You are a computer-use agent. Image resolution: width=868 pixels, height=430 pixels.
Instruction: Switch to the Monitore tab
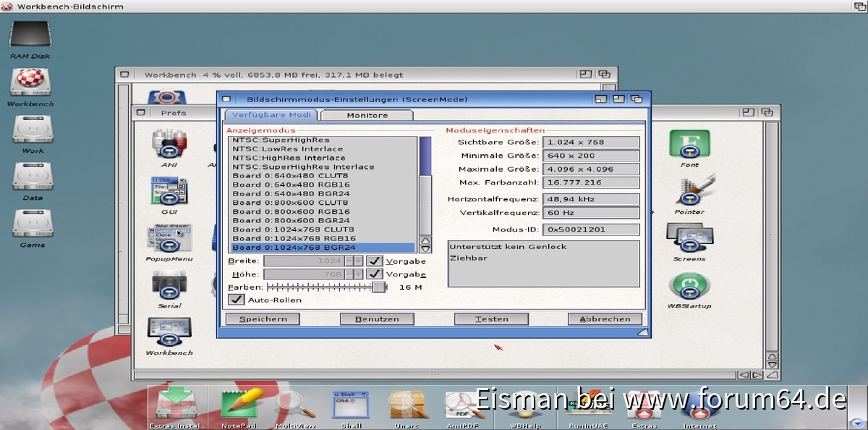tap(367, 115)
